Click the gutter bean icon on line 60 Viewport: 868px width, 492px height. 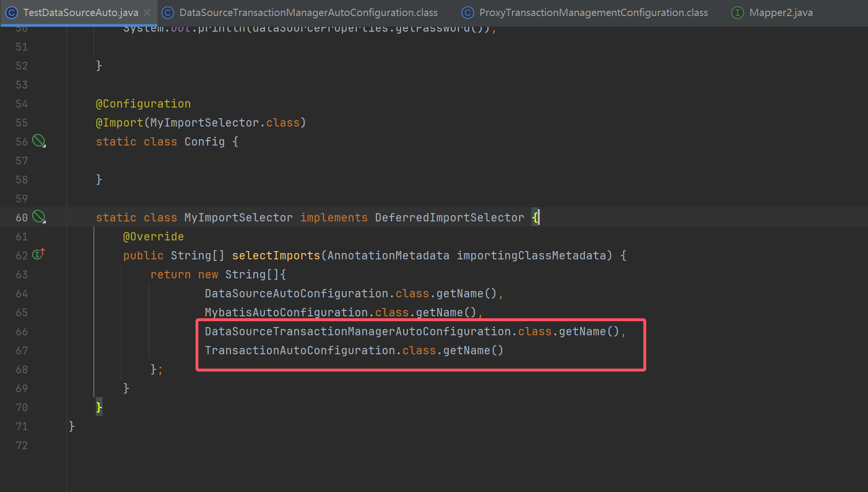[x=39, y=217]
